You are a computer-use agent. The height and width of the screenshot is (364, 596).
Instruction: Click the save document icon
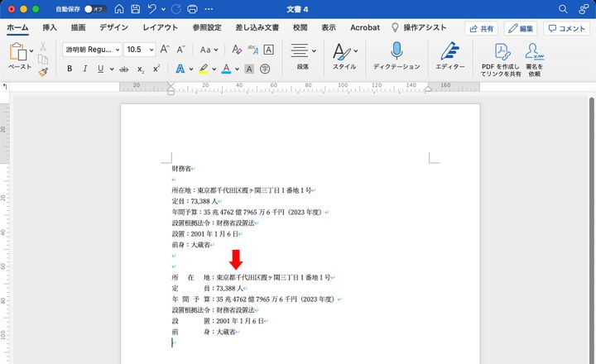136,9
